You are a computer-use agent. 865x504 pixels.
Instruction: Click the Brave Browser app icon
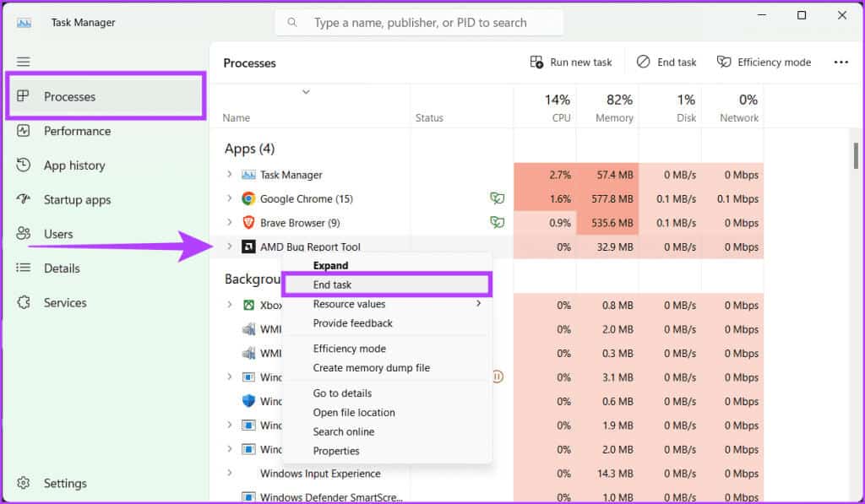click(x=249, y=223)
